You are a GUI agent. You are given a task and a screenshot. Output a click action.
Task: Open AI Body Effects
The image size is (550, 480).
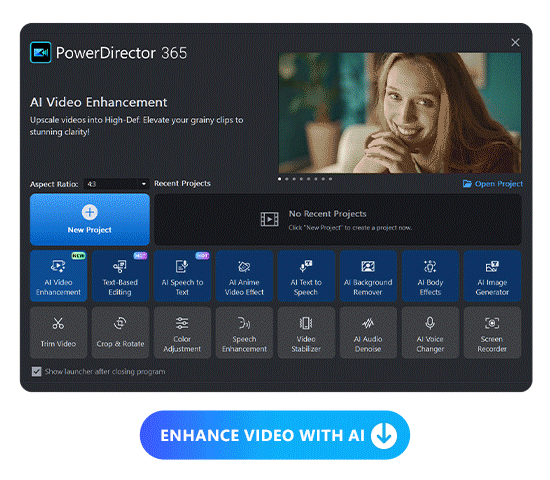(430, 276)
